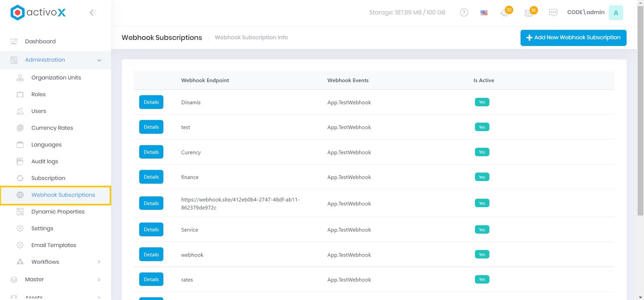Click the Dynamic Properties icon
This screenshot has height=300, width=644.
tap(20, 212)
